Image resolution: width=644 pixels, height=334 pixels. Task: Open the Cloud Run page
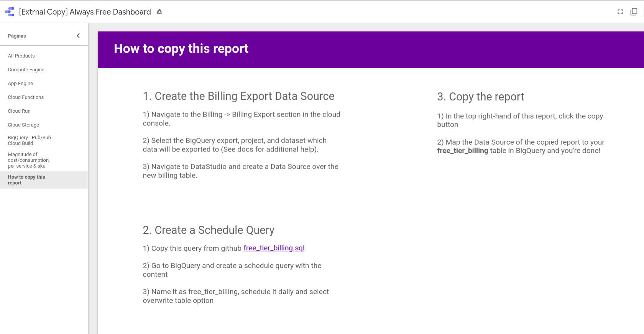(44, 111)
